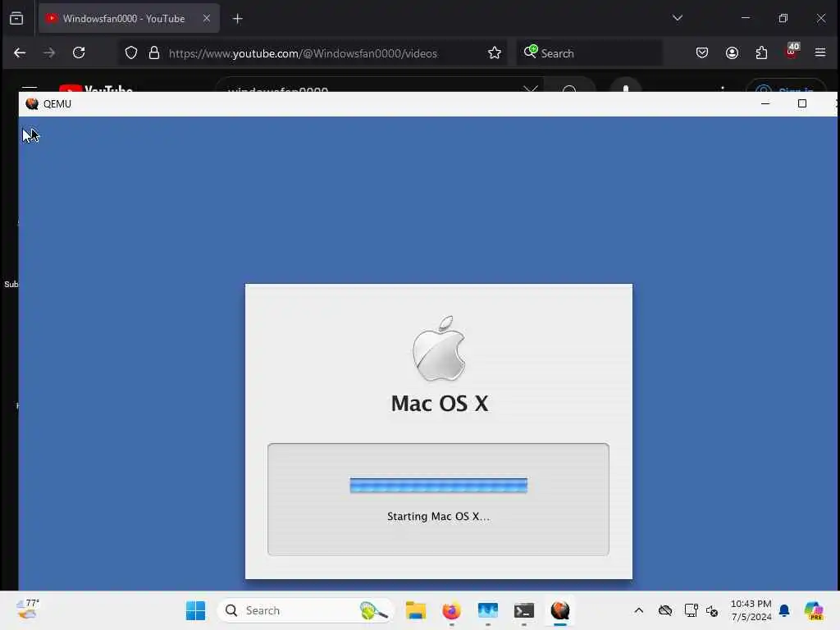
Task: Click the Mac OS X boot progress bar
Action: click(438, 486)
